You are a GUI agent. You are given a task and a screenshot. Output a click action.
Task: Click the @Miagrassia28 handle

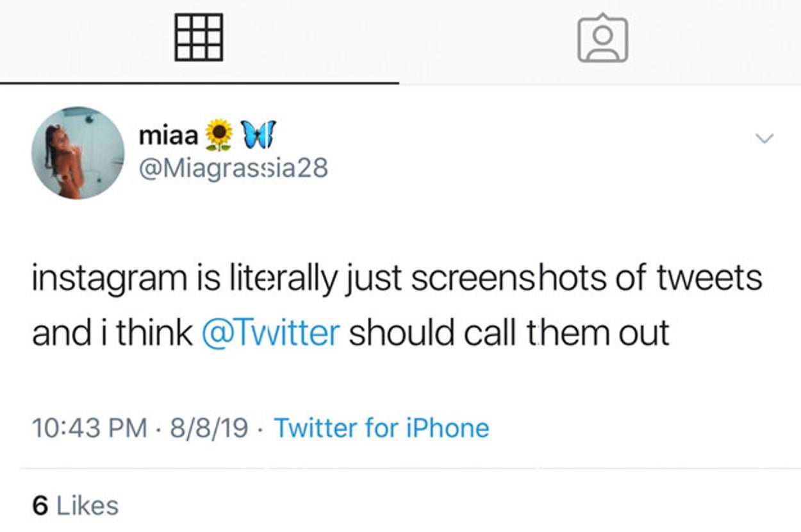pos(233,168)
